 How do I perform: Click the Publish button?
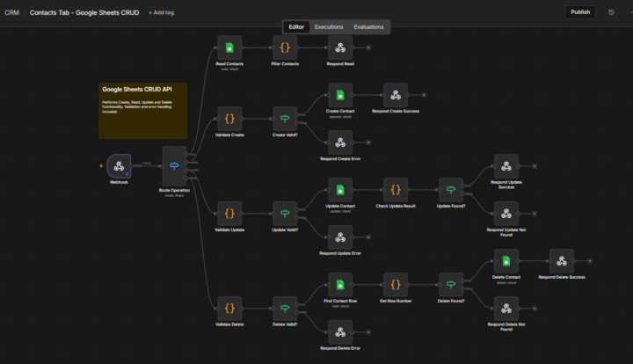coord(580,12)
